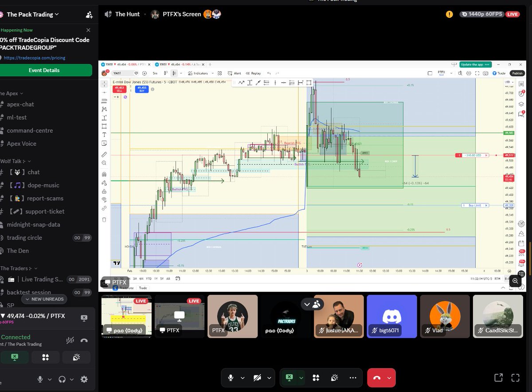This screenshot has width=532, height=392.
Task: Collapse The Traders channel category
Action: 19,268
